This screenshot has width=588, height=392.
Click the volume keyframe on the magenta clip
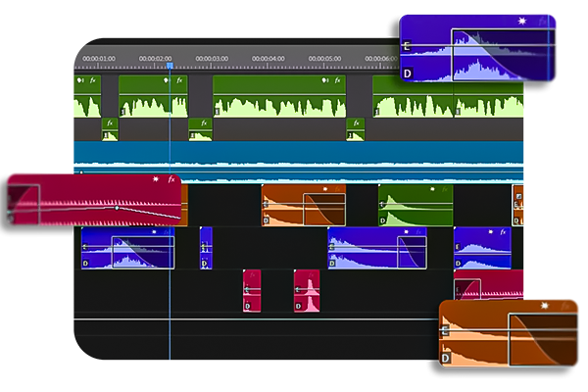[117, 208]
